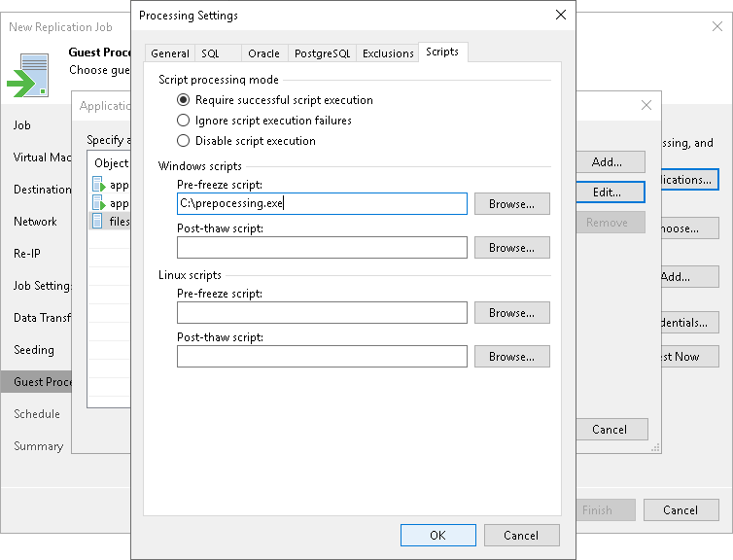This screenshot has width=733, height=560.
Task: Switch to the General tab
Action: pos(170,53)
